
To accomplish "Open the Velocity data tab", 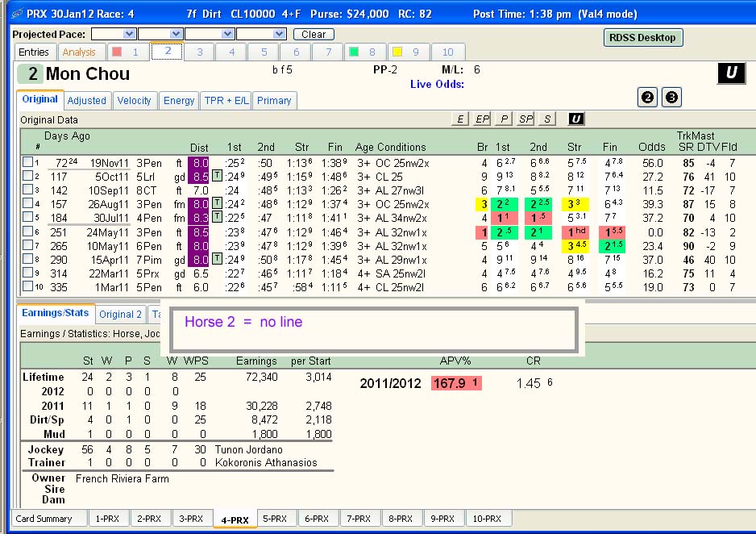I will 134,100.
